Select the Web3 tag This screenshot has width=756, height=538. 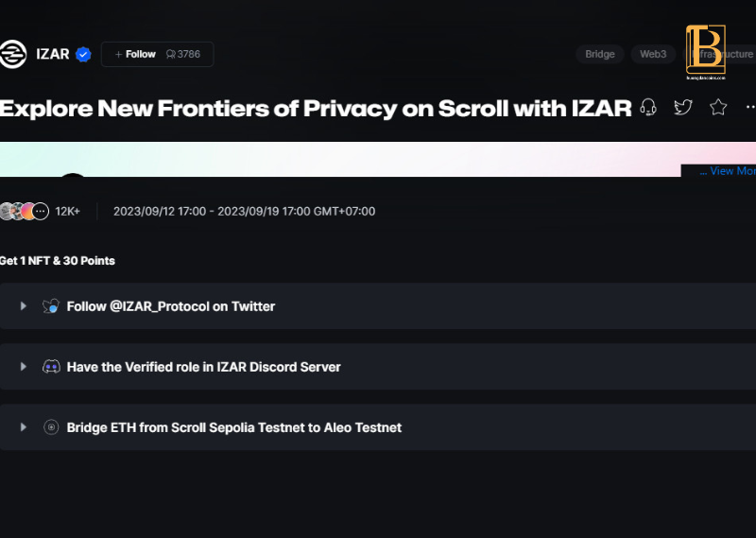pyautogui.click(x=653, y=54)
